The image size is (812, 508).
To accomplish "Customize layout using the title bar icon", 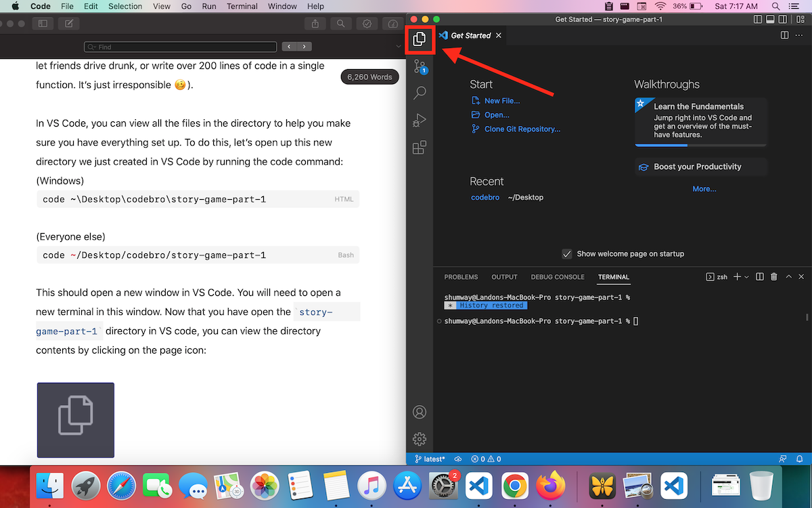I will pyautogui.click(x=800, y=20).
